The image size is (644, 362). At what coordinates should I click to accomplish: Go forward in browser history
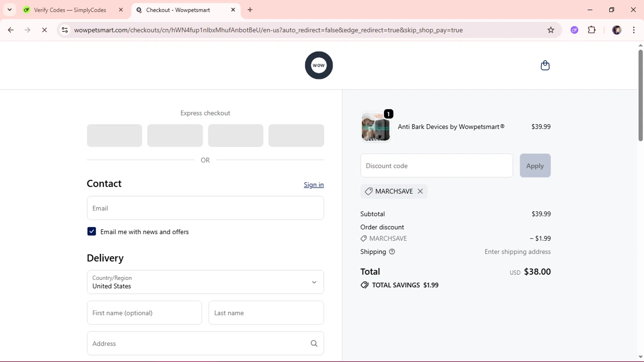pyautogui.click(x=27, y=30)
